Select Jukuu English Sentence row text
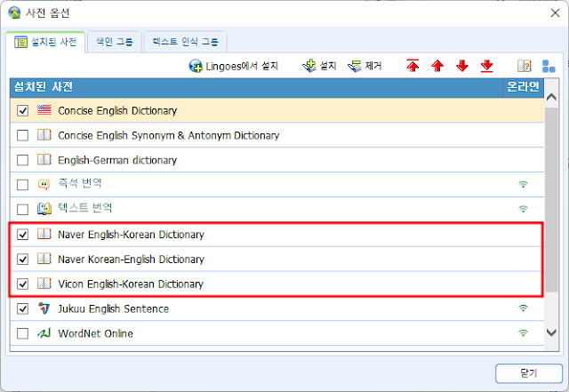The image size is (569, 392). [x=113, y=308]
